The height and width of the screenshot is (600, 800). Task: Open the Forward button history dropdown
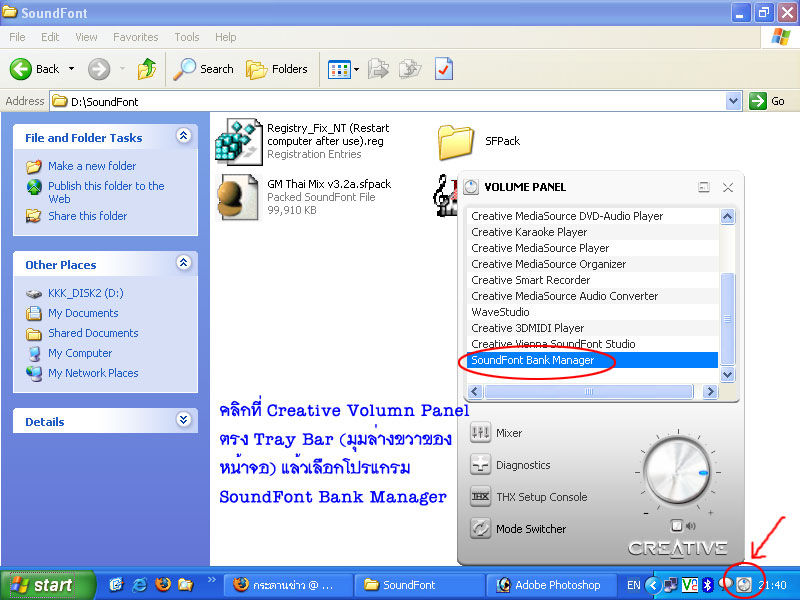click(x=122, y=69)
